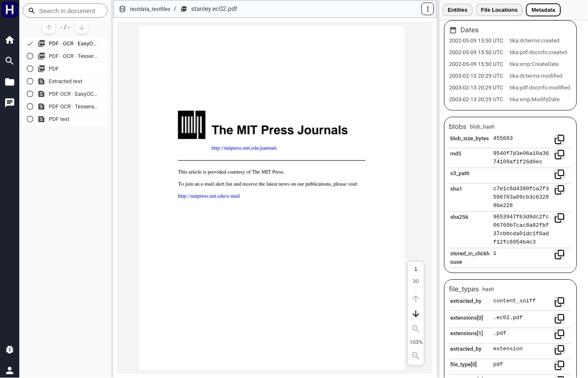This screenshot has width=588, height=378.
Task: Open the user profile icon
Action: pos(10,370)
